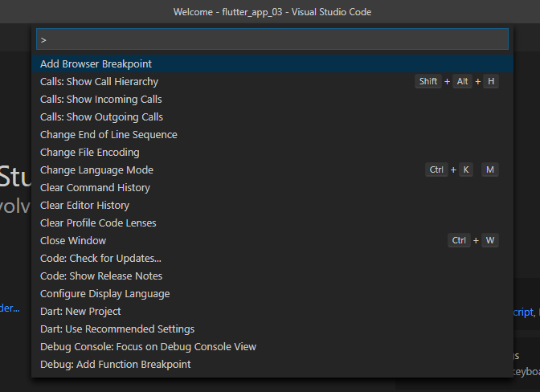The width and height of the screenshot is (540, 392).
Task: Click the M keybinding label for Language Mode
Action: click(490, 169)
